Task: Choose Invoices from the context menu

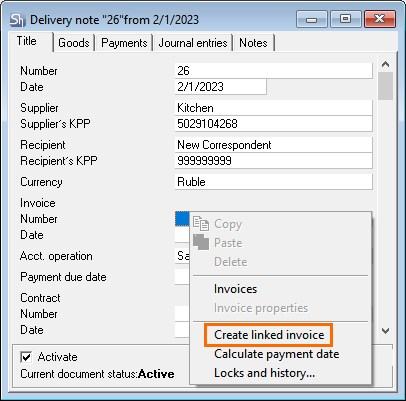Action: 235,289
